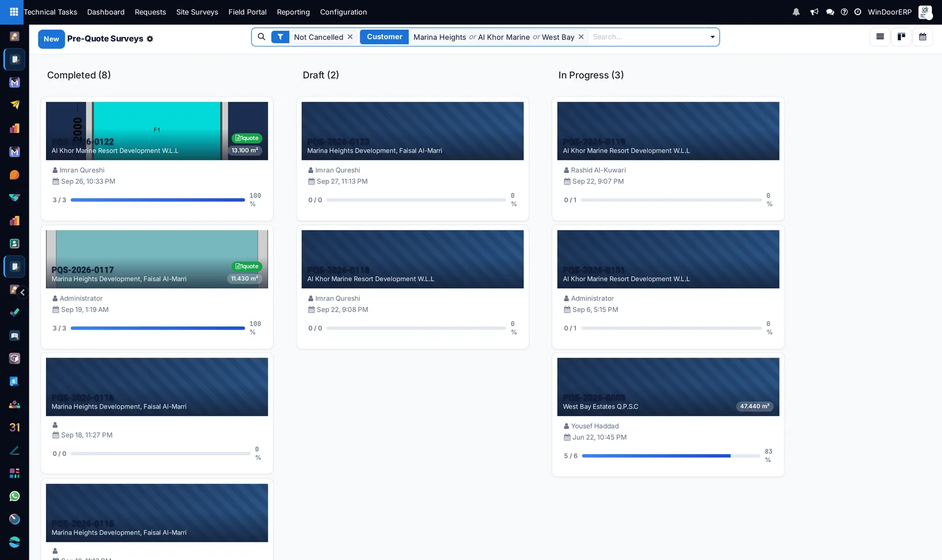The image size is (942, 560).
Task: Open the paper plane app in sidebar
Action: (x=15, y=105)
